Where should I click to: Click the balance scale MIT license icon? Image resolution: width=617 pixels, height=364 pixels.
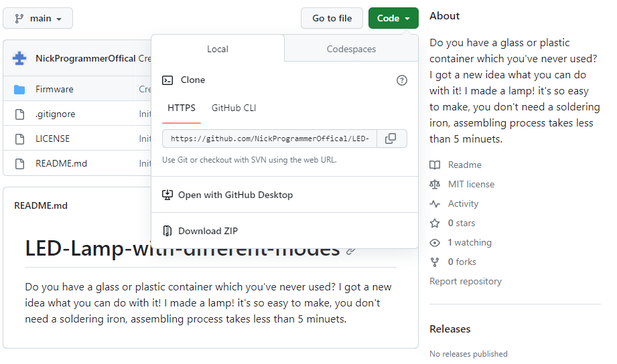[435, 185]
